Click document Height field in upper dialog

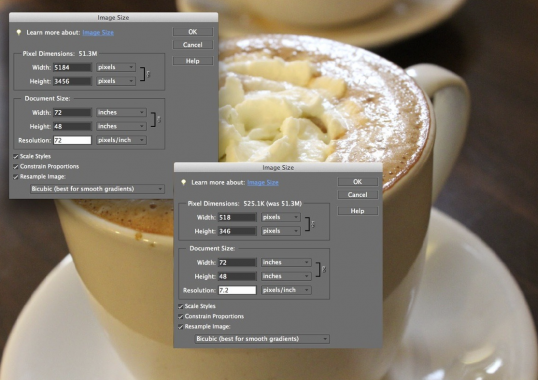point(72,127)
